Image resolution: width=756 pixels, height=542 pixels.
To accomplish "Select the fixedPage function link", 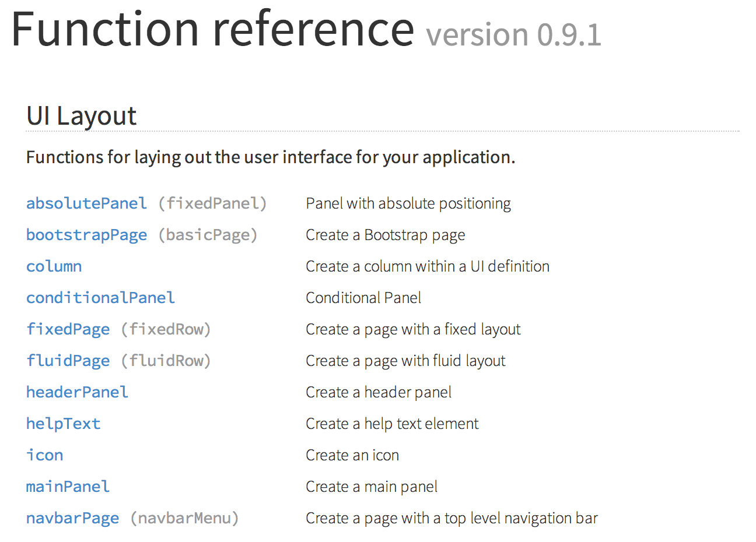I will pyautogui.click(x=68, y=329).
